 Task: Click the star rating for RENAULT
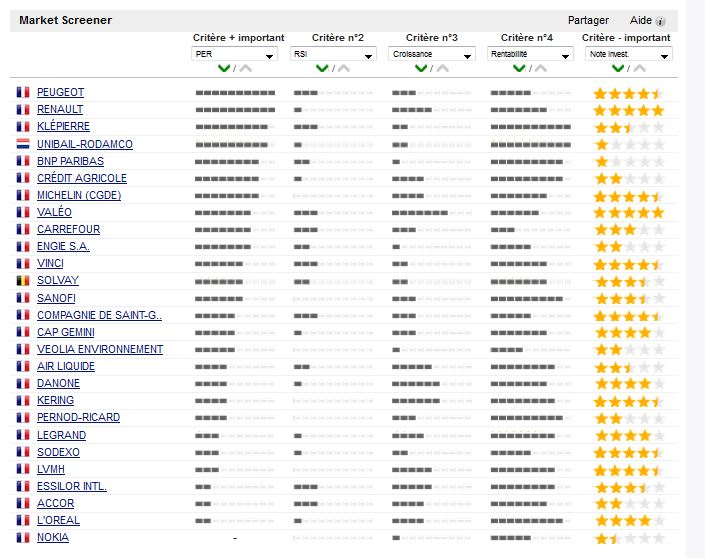click(x=629, y=110)
